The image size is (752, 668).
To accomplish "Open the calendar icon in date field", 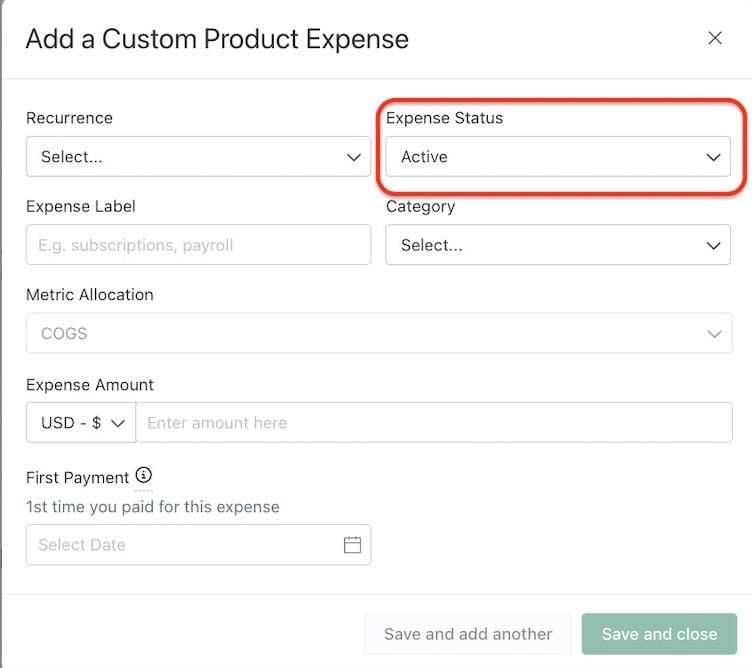I will 352,545.
